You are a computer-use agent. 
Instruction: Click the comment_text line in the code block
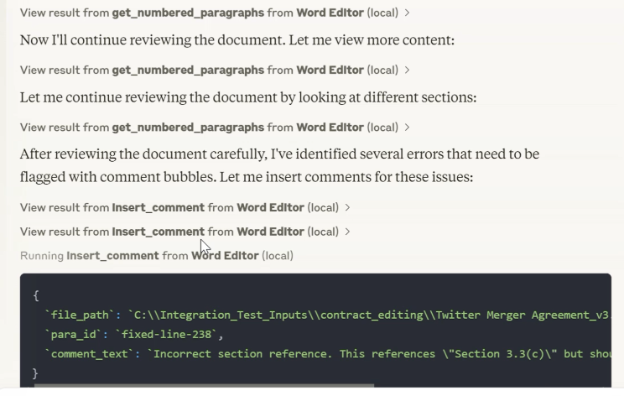coord(327,354)
